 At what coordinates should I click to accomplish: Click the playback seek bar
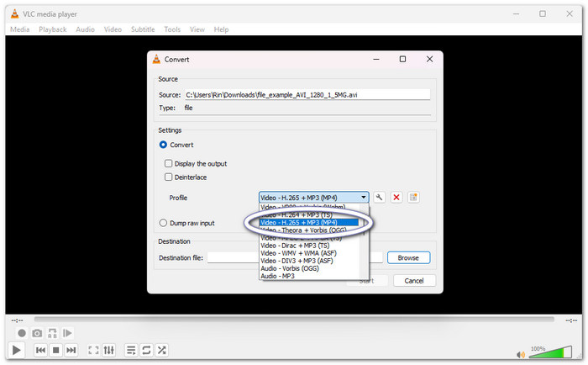point(294,320)
